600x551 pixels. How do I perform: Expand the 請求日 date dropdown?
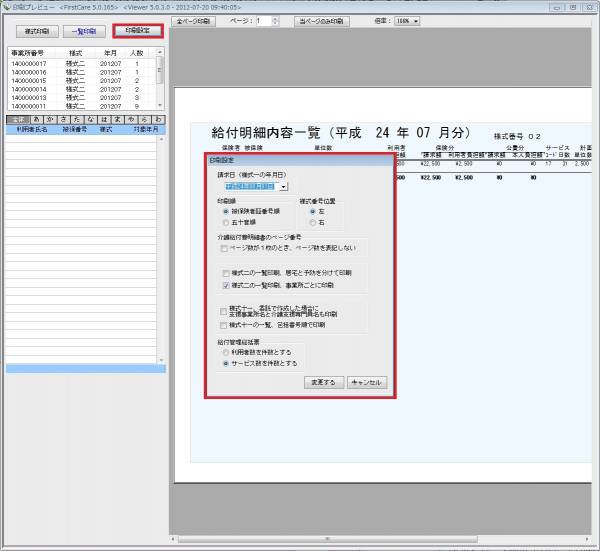[284, 186]
